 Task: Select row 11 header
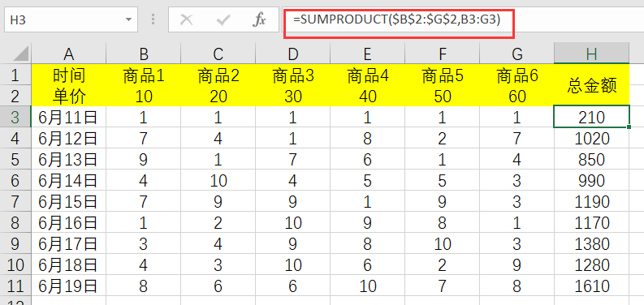15,286
